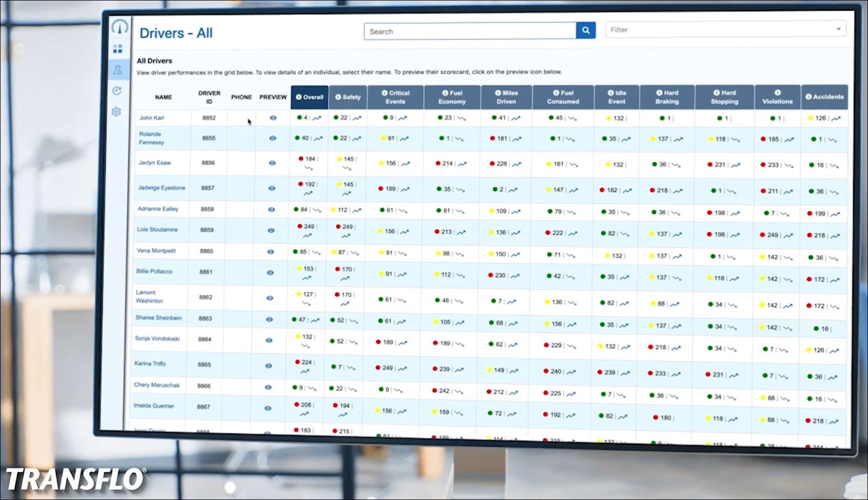Click into the Search input field
This screenshot has height=500, width=868.
(469, 31)
